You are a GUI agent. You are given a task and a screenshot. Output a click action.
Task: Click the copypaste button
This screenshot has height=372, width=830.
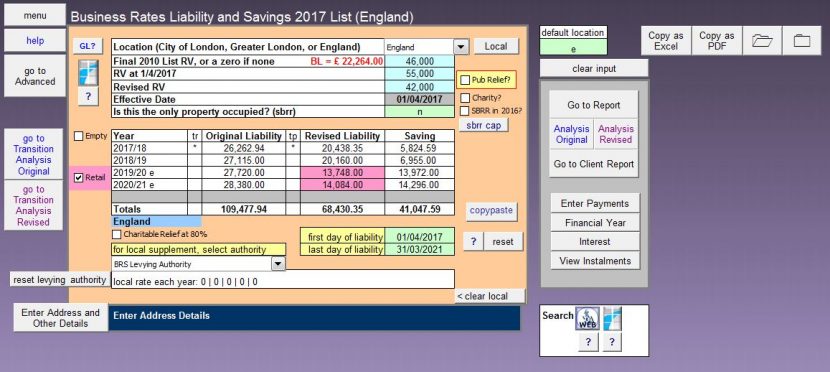(x=491, y=210)
